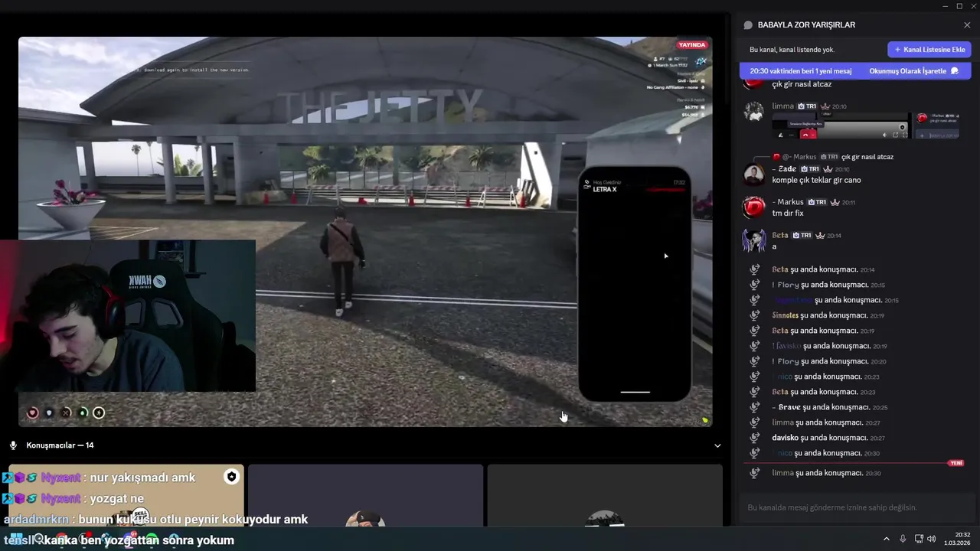Click '! Flory şu anda konuşmacı' at 20:15
The width and height of the screenshot is (980, 551).
[x=828, y=285]
